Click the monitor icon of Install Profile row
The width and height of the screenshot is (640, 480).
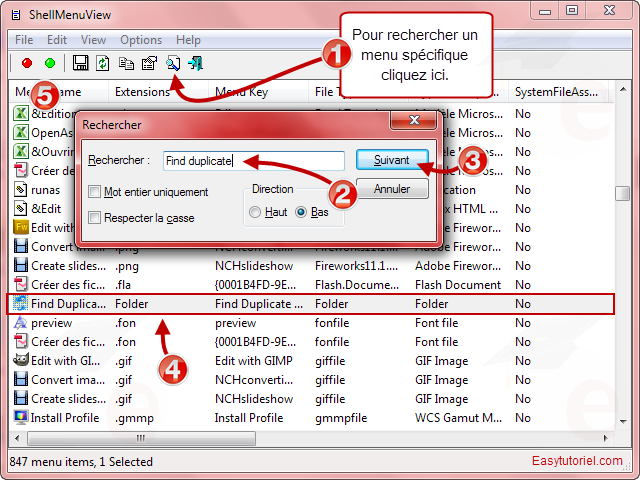point(20,418)
